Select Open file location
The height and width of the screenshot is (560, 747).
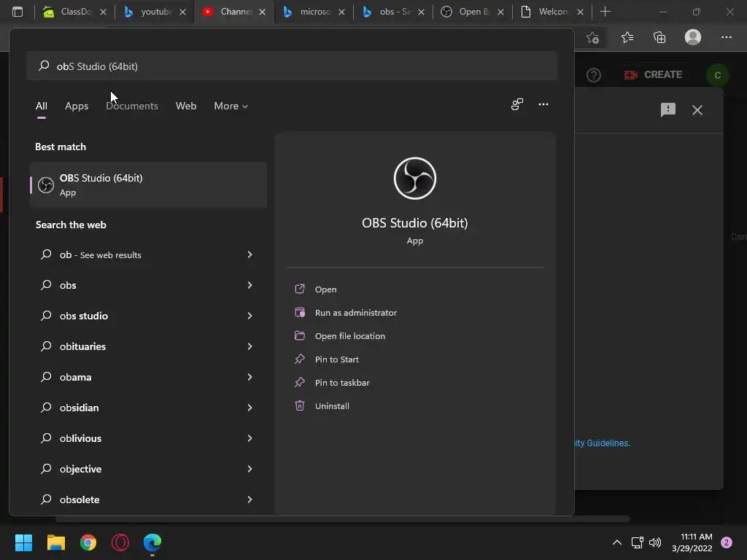(x=350, y=335)
